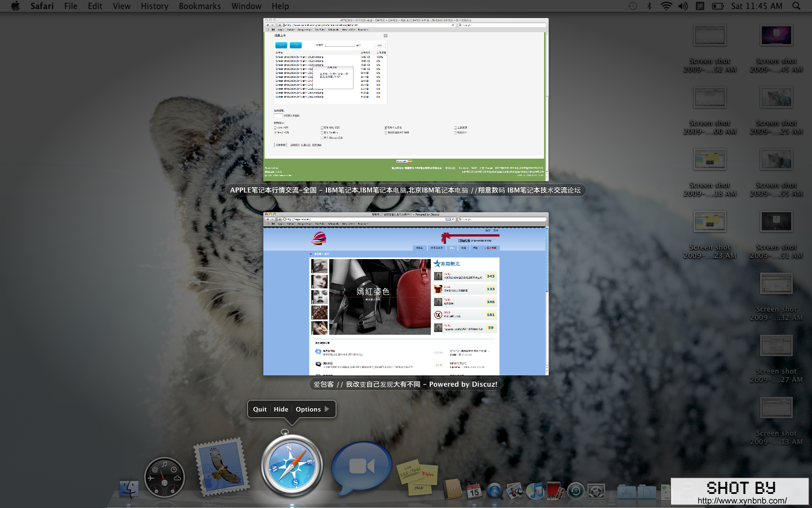Launch Dashboard from the Dock
Viewport: 812px width, 508px height.
coord(164,478)
